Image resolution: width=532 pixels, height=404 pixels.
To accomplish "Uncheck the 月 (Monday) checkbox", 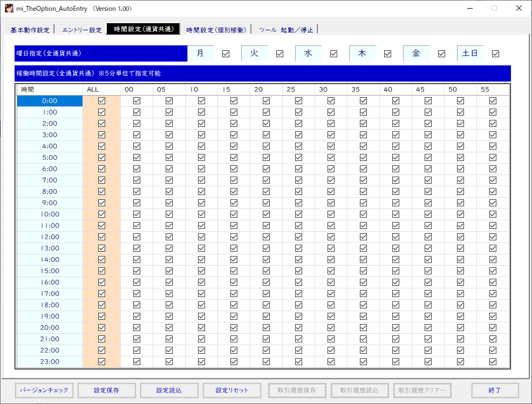I will (226, 53).
